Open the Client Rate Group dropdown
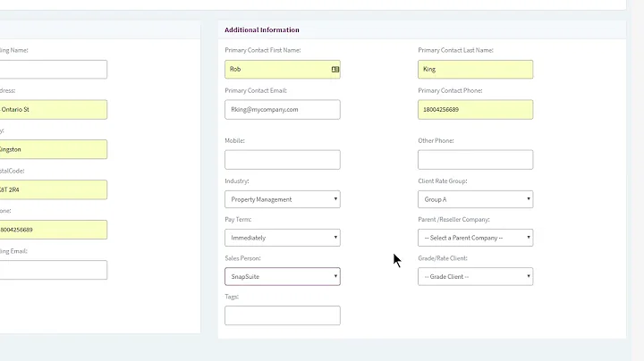Image resolution: width=644 pixels, height=361 pixels. point(475,199)
